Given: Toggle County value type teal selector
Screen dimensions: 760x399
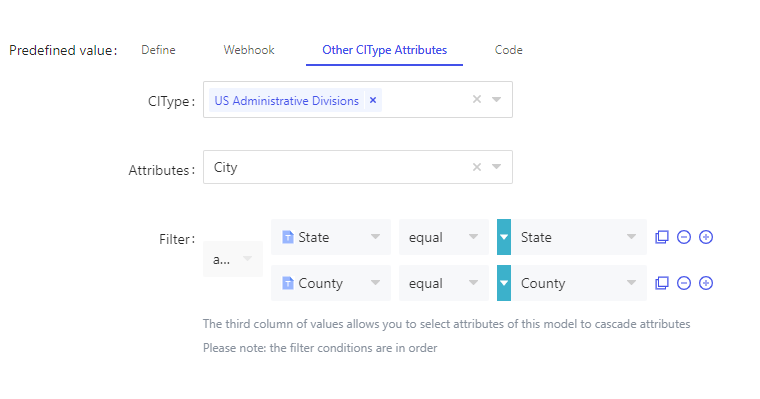Looking at the screenshot, I should (504, 283).
